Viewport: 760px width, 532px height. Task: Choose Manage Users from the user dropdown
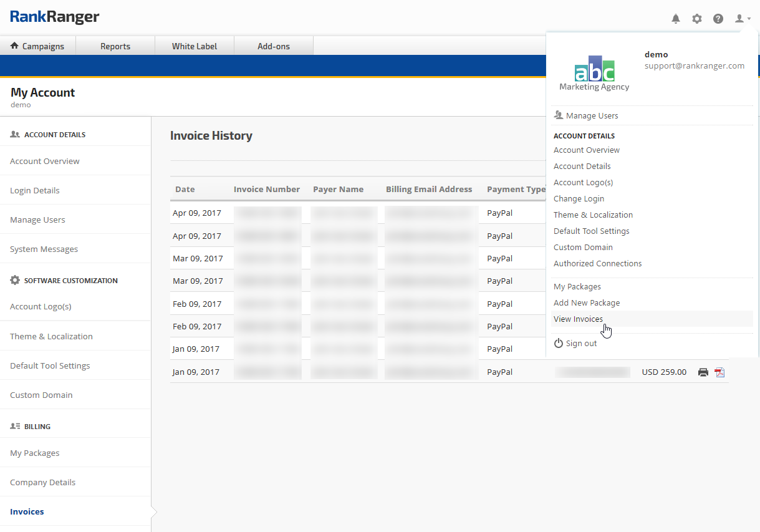(592, 116)
